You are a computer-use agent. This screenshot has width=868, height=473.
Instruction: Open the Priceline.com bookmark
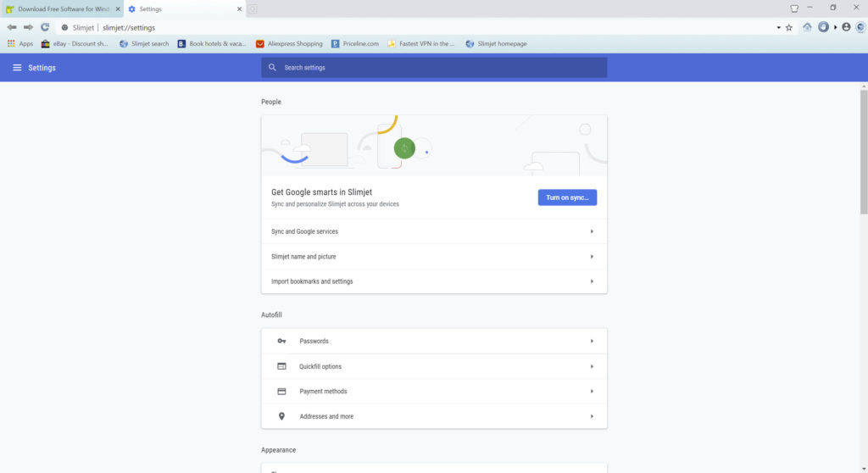(x=355, y=44)
